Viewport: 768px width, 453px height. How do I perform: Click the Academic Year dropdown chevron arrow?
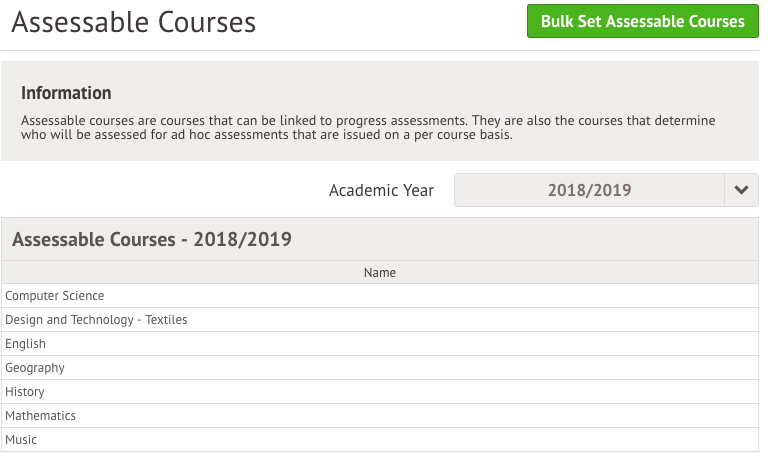[741, 190]
